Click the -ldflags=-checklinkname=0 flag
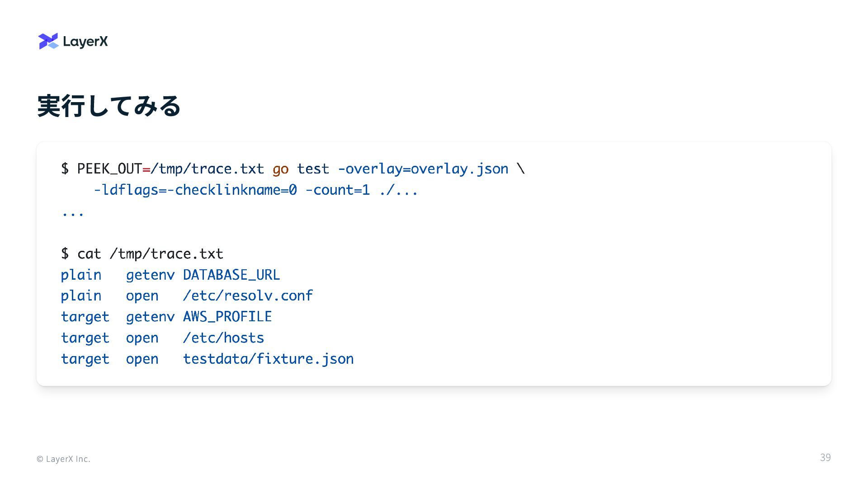 195,190
